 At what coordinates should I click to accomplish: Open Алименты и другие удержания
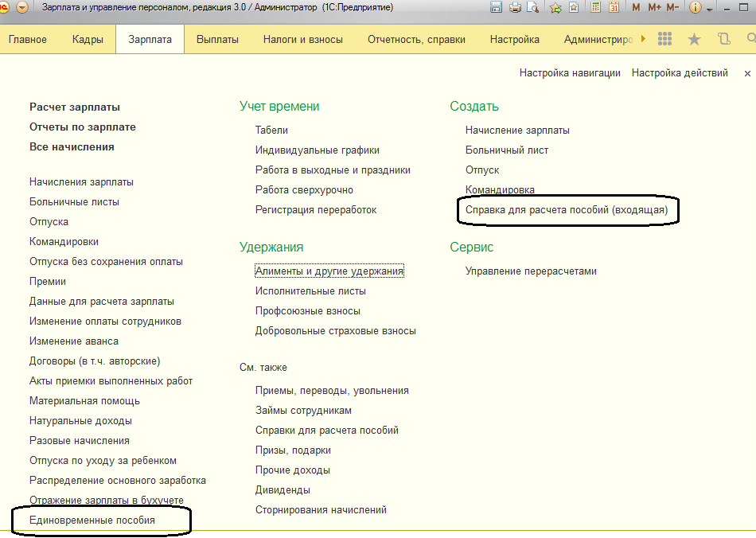pos(329,271)
